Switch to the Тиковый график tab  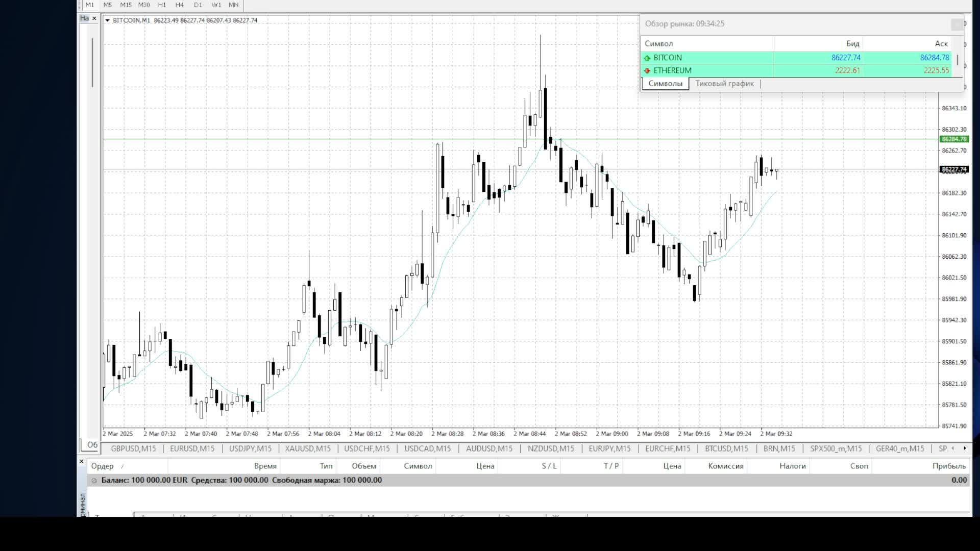pyautogui.click(x=724, y=84)
